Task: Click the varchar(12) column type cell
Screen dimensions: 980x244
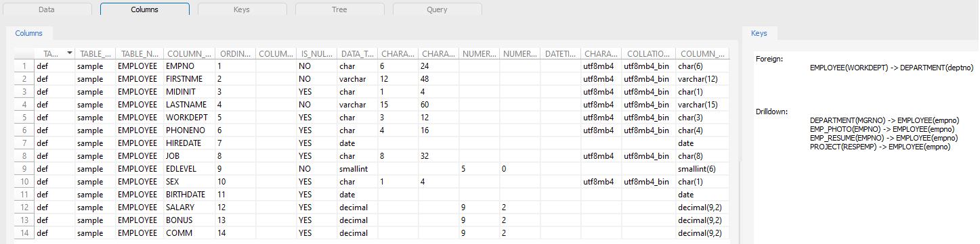Action: pyautogui.click(x=702, y=79)
